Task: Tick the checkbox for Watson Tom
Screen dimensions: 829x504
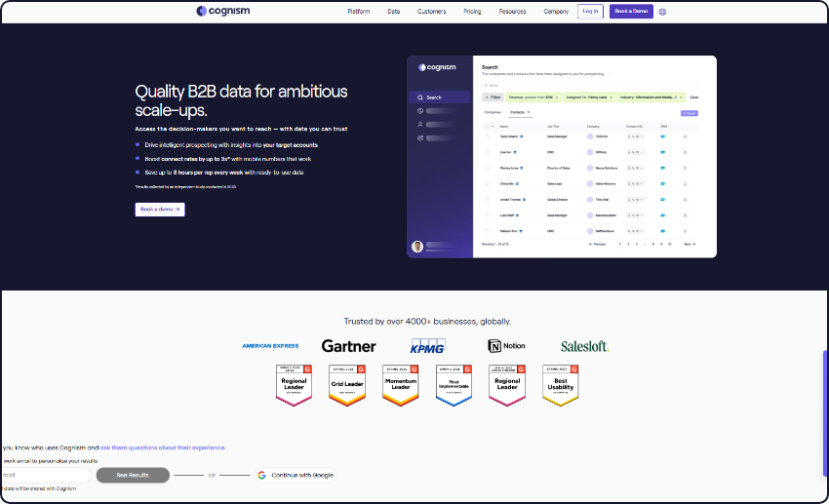Action: point(488,231)
